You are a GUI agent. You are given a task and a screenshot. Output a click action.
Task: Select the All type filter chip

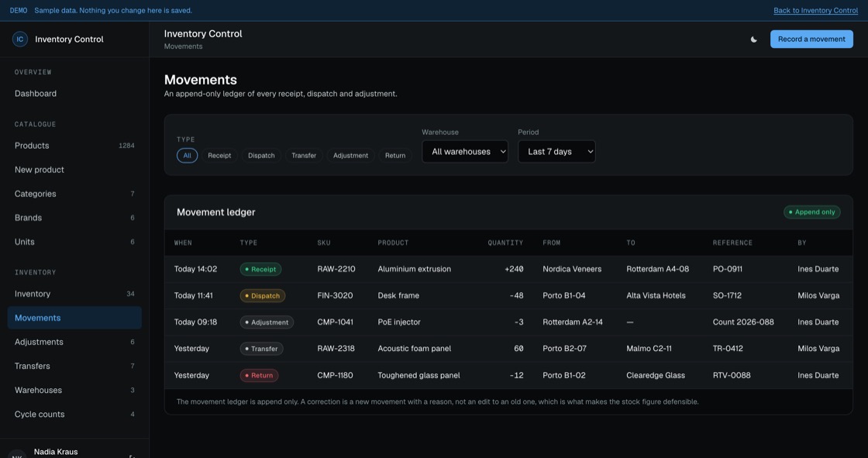pos(187,156)
